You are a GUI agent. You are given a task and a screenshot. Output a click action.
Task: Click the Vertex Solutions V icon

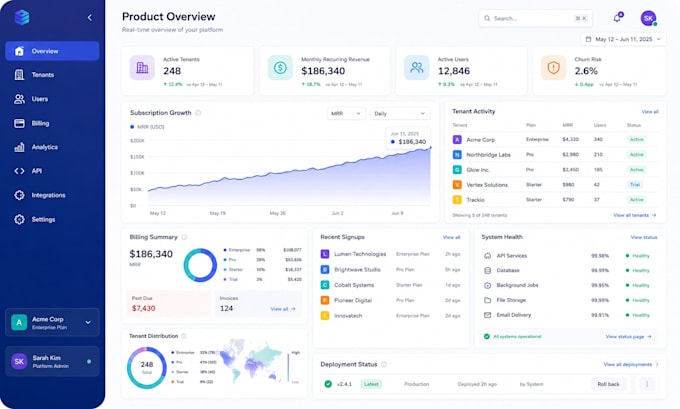[x=457, y=185]
